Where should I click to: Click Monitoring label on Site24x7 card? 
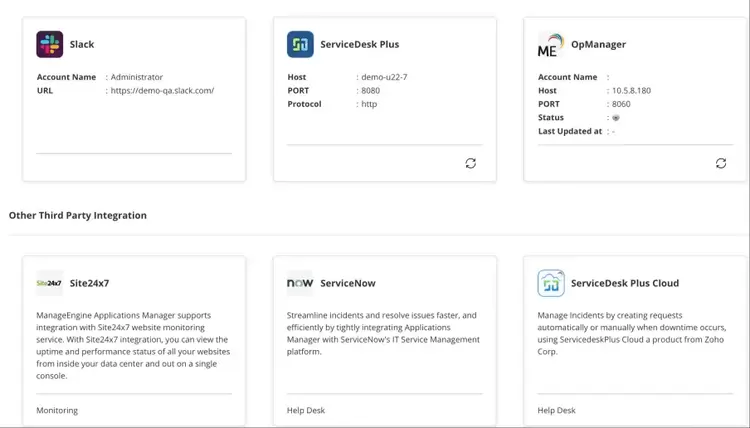pyautogui.click(x=57, y=410)
